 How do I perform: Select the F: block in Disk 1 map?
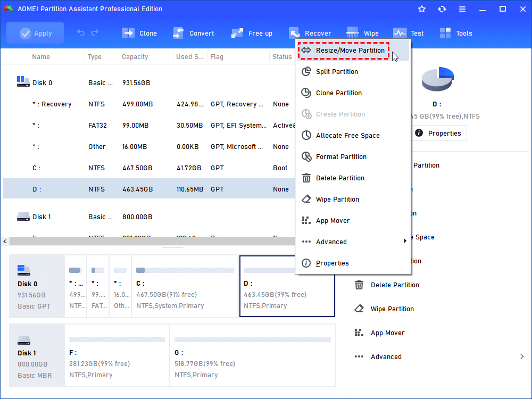(x=117, y=355)
